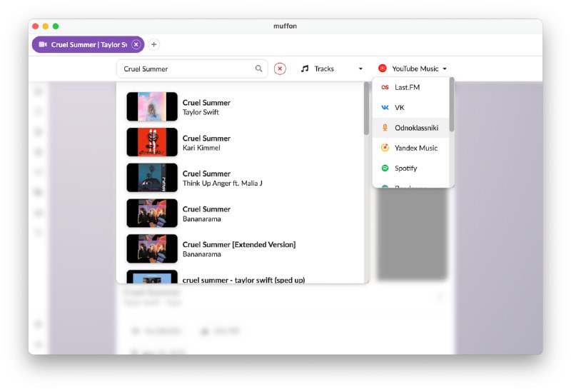Open the Tracks search type dropdown
The image size is (571, 392).
click(332, 69)
